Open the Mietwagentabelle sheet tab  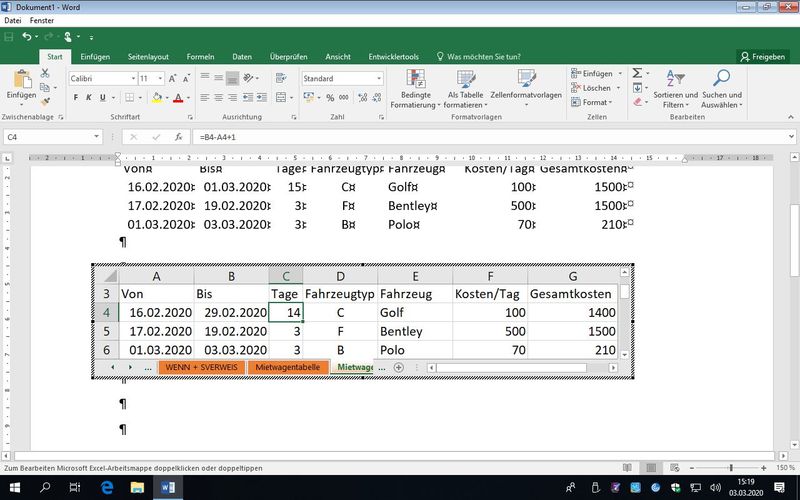(x=288, y=368)
